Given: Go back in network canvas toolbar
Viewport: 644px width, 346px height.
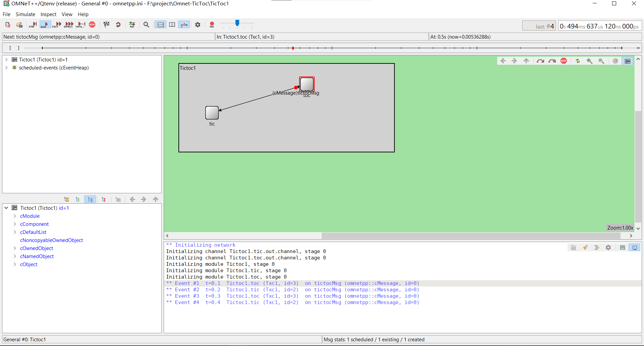Looking at the screenshot, I should tap(503, 61).
